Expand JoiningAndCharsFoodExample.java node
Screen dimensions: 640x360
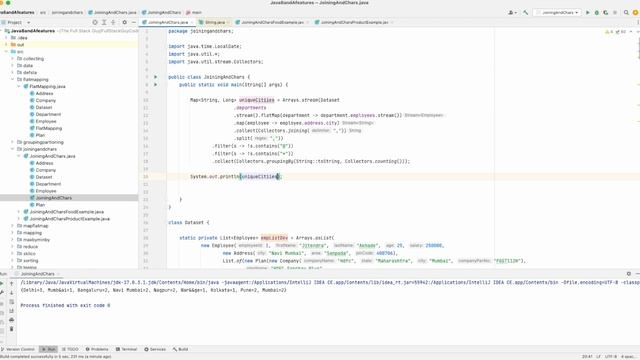(x=19, y=212)
